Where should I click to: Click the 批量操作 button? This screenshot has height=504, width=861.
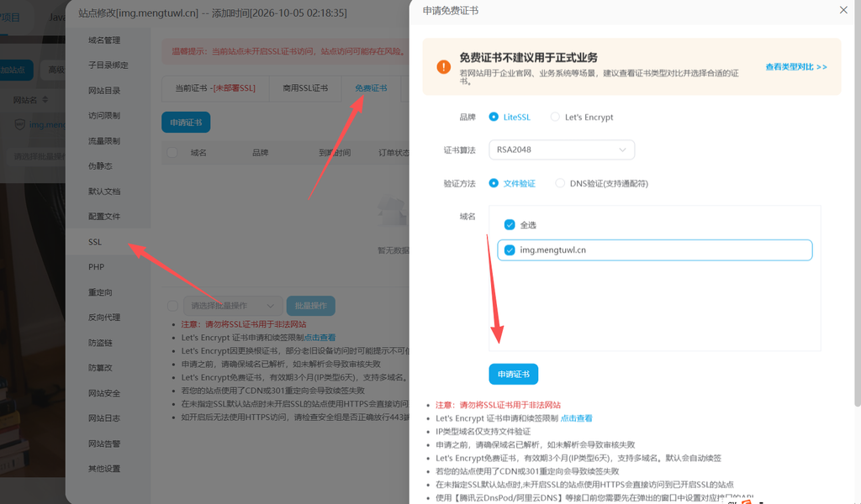pyautogui.click(x=311, y=306)
